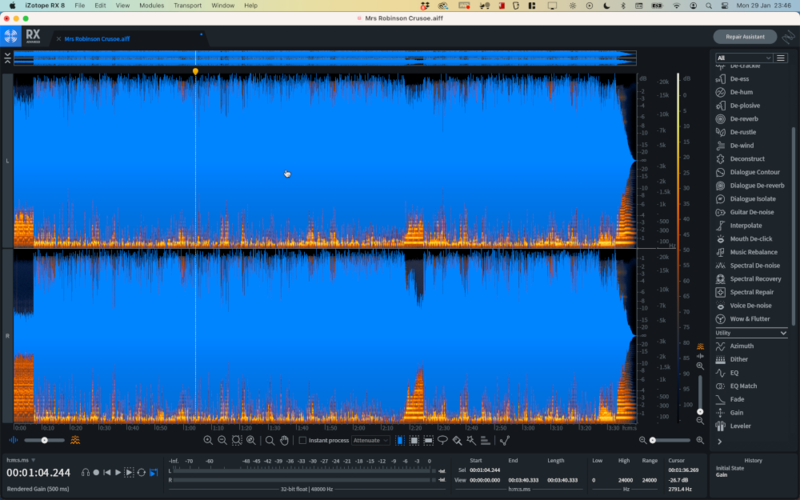Select the De-reverb module
The width and height of the screenshot is (800, 500).
(x=742, y=119)
